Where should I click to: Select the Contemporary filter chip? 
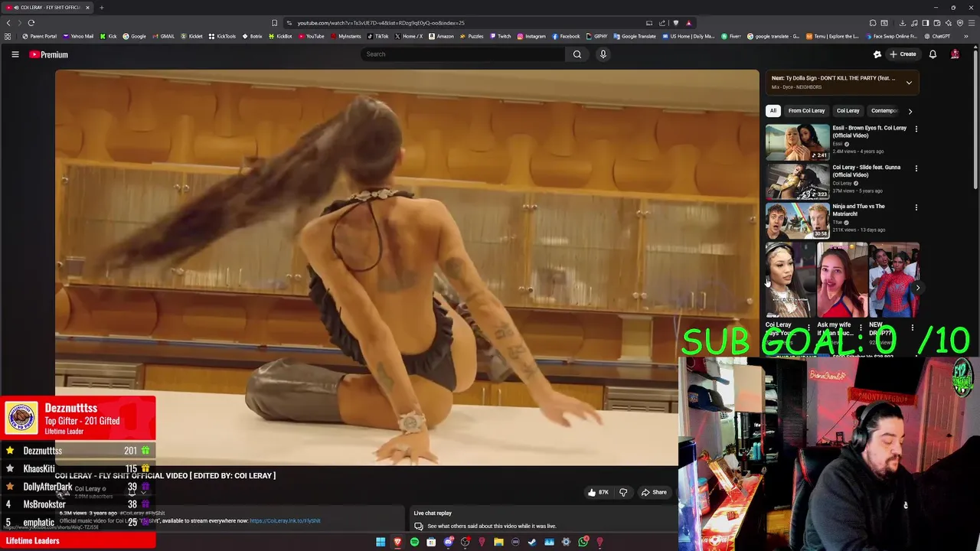coord(884,111)
